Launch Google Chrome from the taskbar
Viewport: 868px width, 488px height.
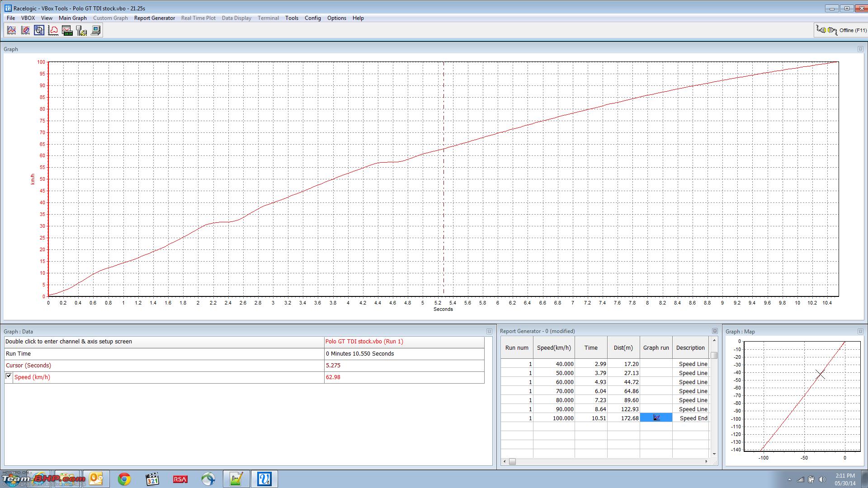[x=124, y=479]
